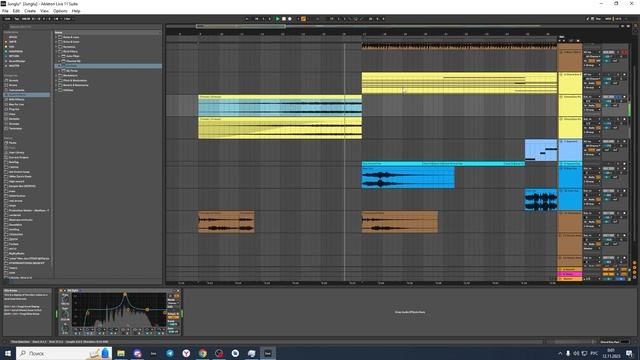This screenshot has height=360, width=640.
Task: Unfold the first brown track header
Action: pos(561,53)
